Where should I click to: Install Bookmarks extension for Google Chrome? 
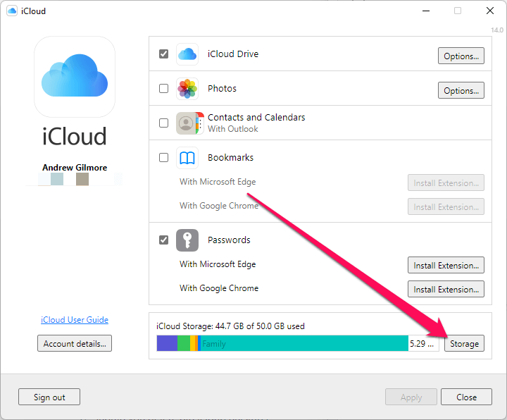446,206
